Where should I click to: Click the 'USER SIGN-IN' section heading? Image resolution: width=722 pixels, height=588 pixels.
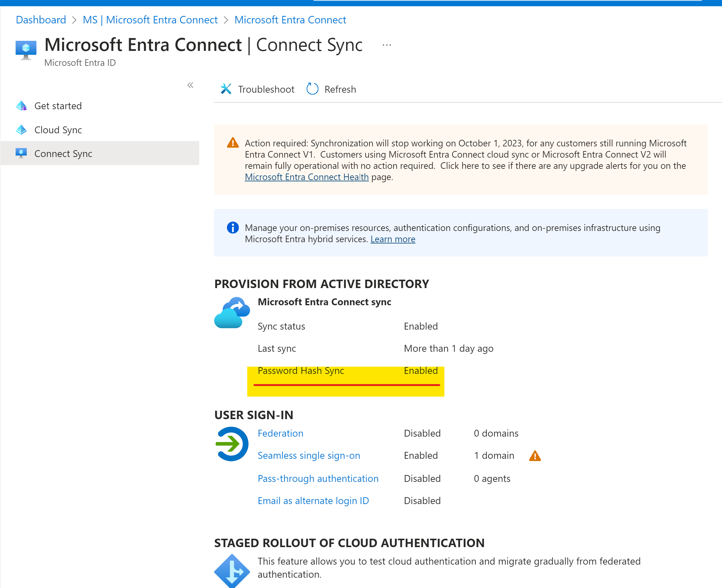point(254,415)
